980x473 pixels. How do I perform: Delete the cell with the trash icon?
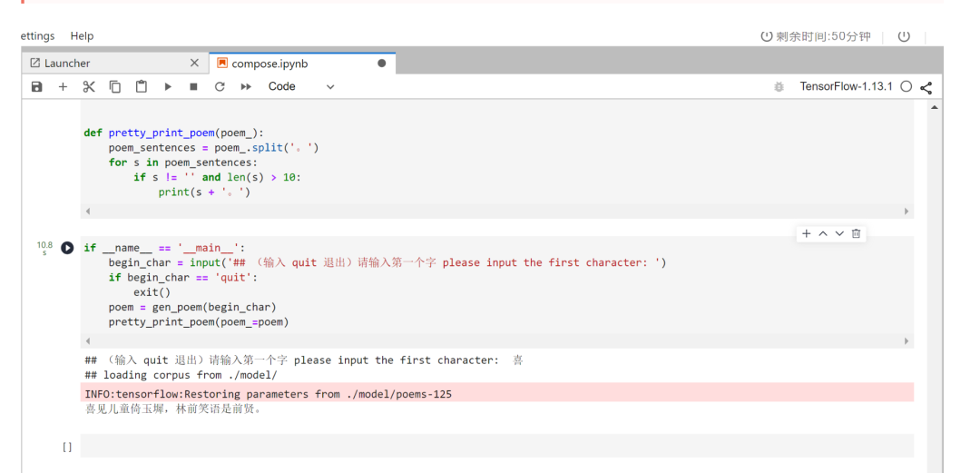[856, 234]
